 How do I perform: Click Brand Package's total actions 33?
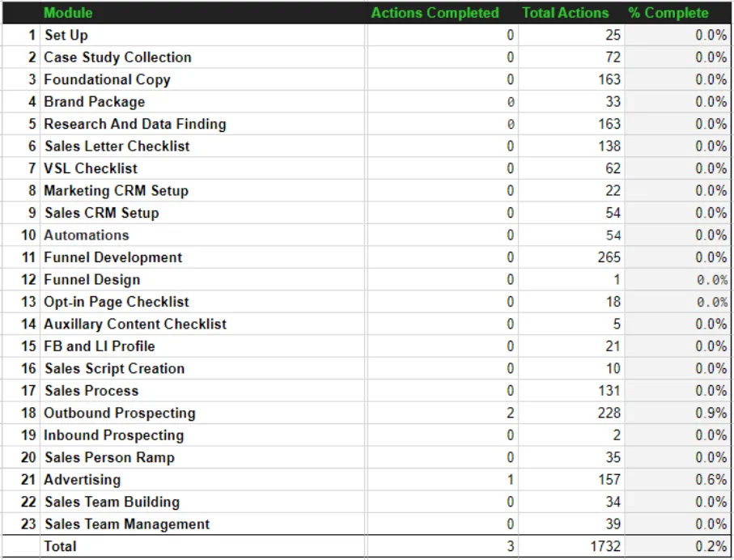click(613, 102)
